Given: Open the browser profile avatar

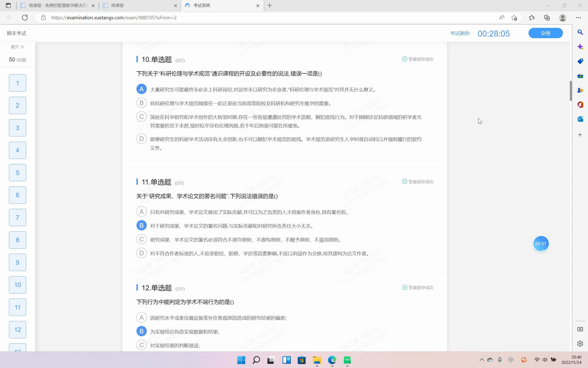Looking at the screenshot, I should click(563, 17).
